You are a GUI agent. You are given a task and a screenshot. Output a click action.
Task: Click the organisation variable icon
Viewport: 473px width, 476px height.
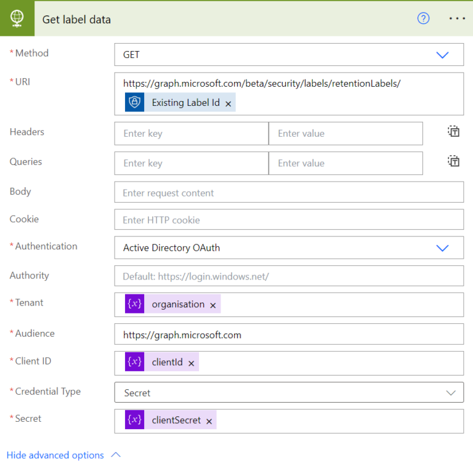pos(134,304)
